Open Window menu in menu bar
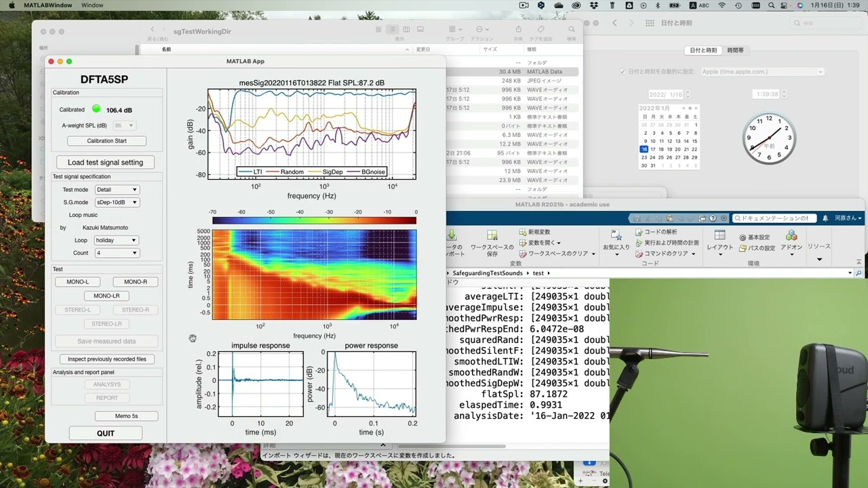The width and height of the screenshot is (868, 488). 92,5
